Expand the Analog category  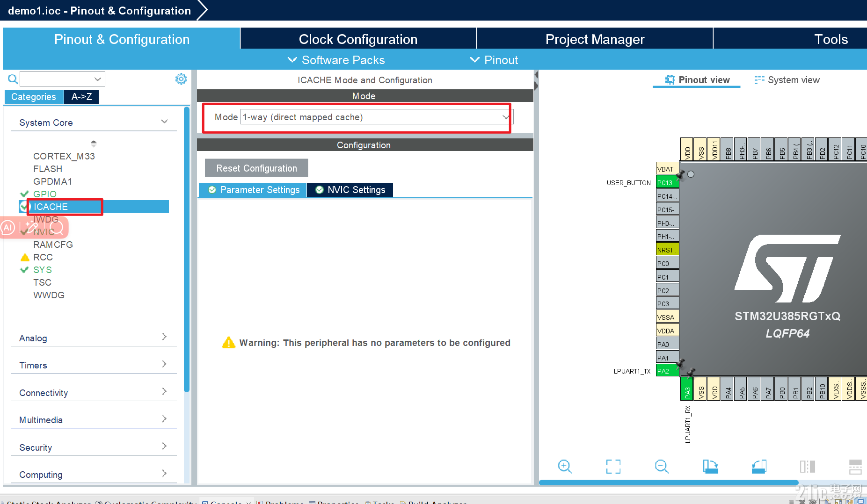click(x=164, y=337)
